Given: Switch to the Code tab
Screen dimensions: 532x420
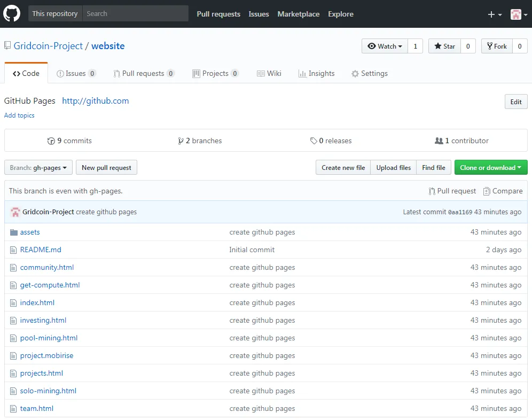Looking at the screenshot, I should coord(26,73).
